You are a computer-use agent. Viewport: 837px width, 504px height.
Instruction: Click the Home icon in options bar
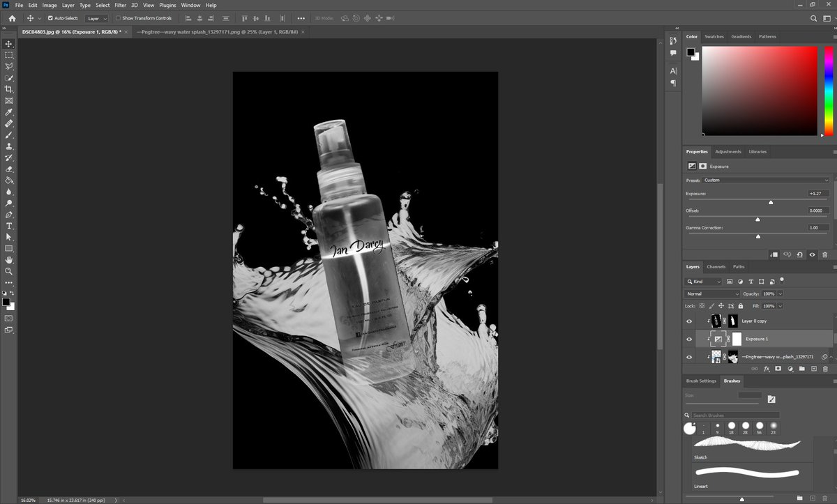click(x=12, y=18)
